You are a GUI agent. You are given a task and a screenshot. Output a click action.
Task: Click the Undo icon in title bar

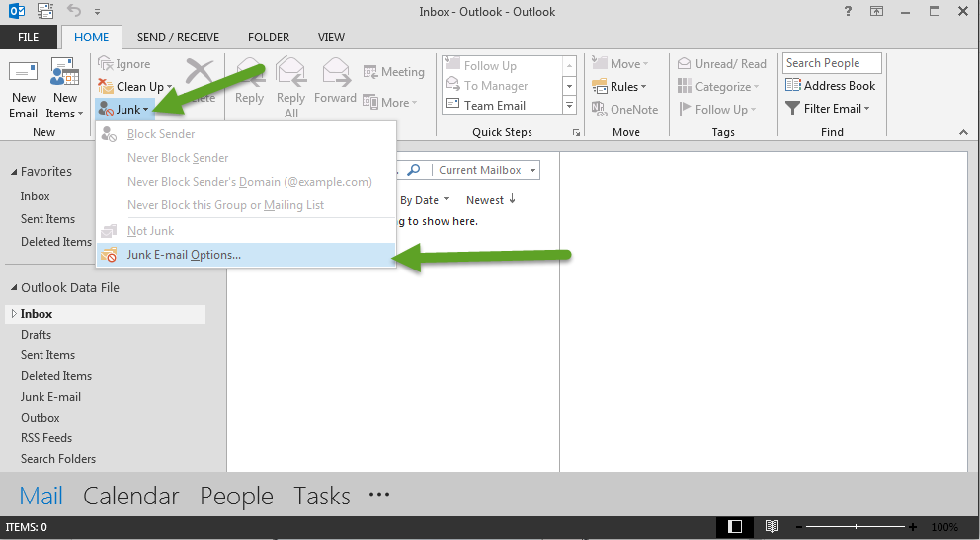pos(74,11)
